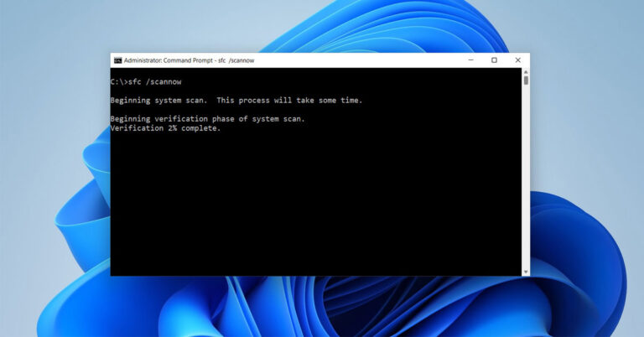Click the scrollbar up arrow
Screen dimensions: 644x337
tap(526, 72)
